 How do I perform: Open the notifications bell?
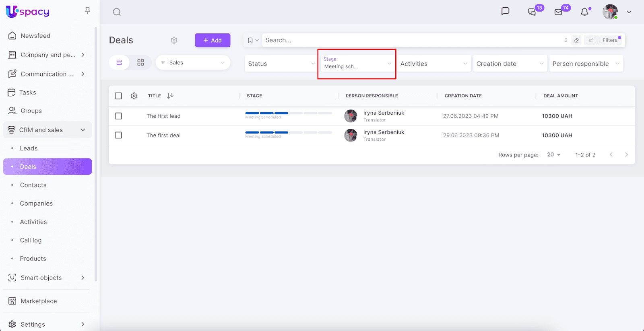pos(584,12)
